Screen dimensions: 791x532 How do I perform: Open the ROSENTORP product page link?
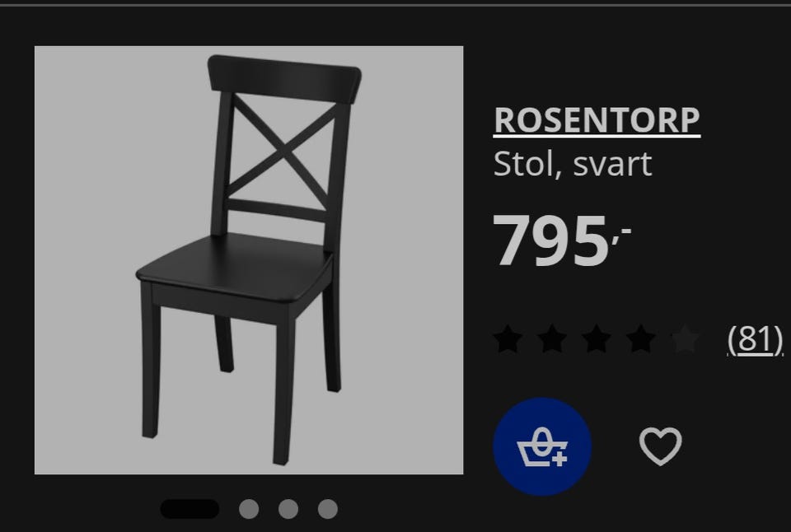point(597,121)
